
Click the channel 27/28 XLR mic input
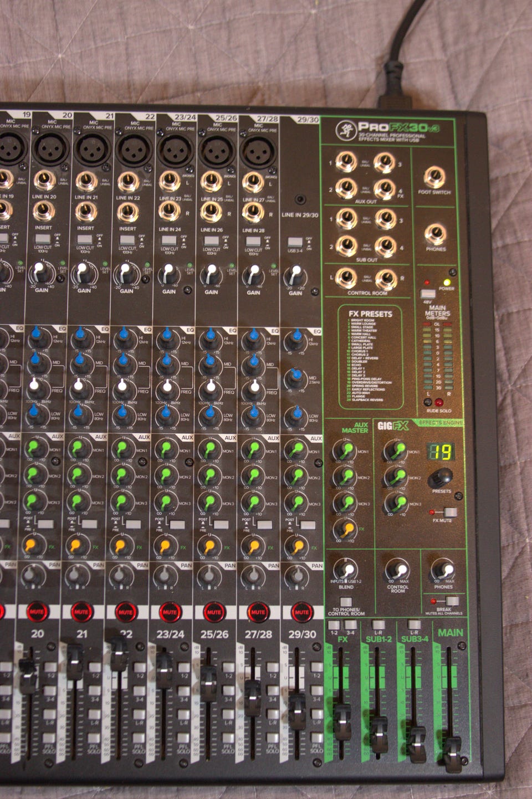(x=258, y=151)
